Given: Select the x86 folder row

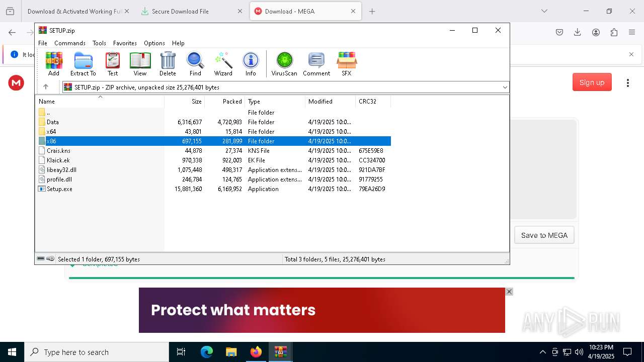Looking at the screenshot, I should click(213, 141).
